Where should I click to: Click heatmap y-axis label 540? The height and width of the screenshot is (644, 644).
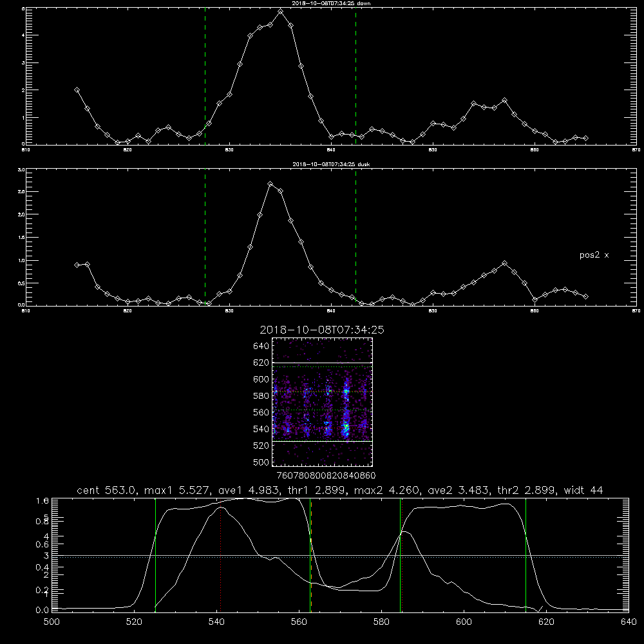point(261,429)
